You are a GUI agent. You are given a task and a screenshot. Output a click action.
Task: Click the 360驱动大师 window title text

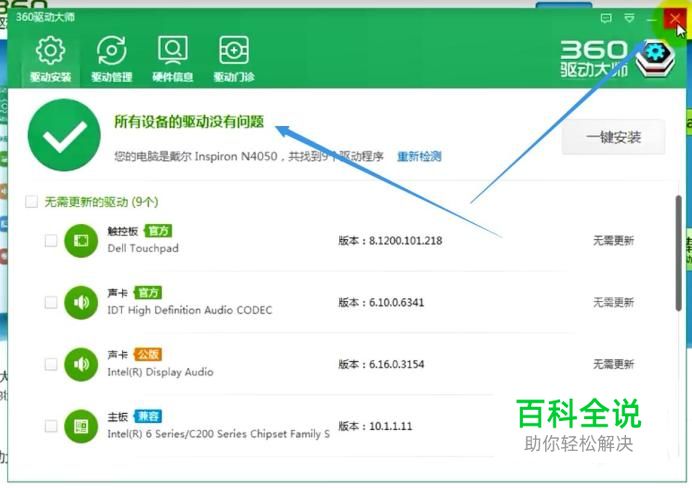(x=45, y=17)
